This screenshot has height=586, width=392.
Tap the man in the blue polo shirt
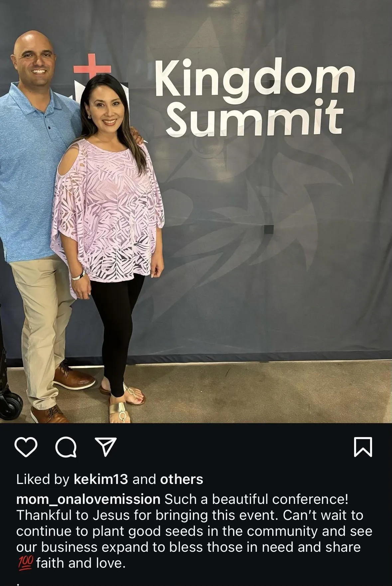pos(37,199)
